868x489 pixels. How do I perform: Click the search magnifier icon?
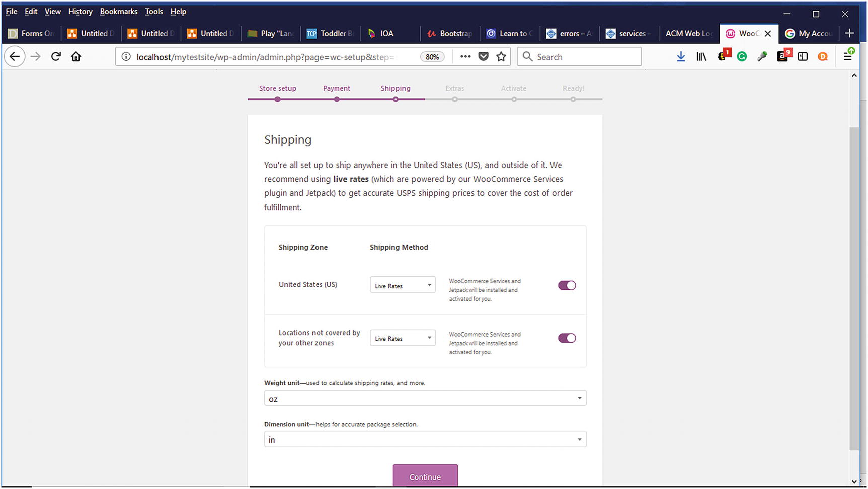(527, 57)
